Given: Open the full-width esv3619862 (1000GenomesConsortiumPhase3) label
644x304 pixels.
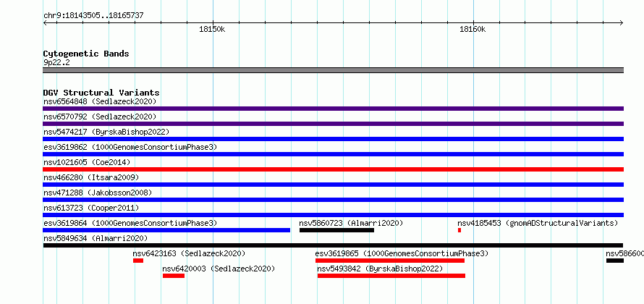Looking at the screenshot, I should (130, 147).
